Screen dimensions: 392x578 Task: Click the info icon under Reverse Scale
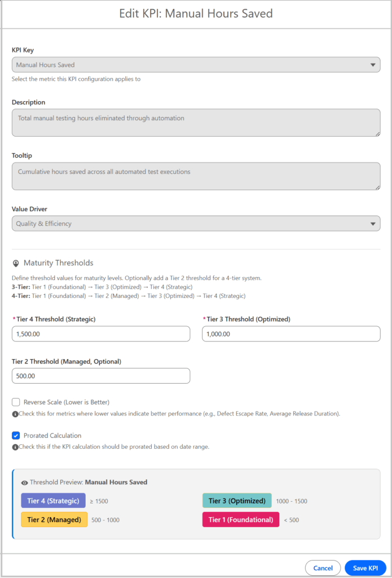click(x=15, y=414)
